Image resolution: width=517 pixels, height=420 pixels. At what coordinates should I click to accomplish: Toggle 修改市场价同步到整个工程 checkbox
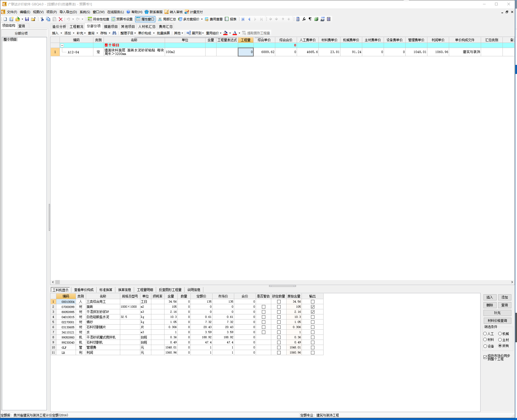click(485, 357)
